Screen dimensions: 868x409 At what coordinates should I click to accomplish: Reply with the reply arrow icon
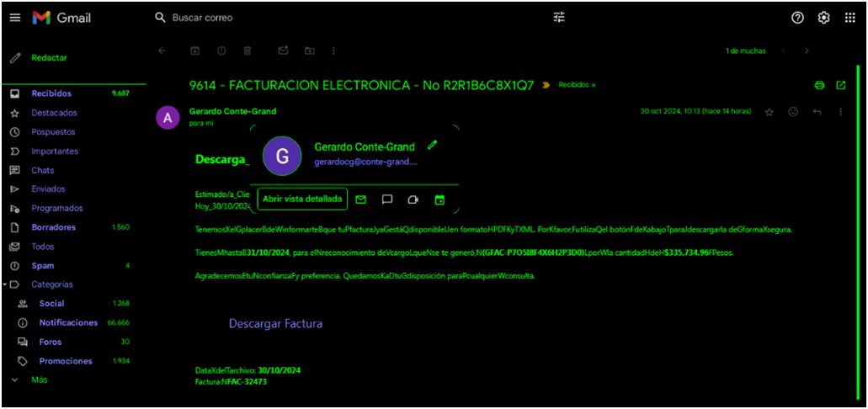pyautogui.click(x=817, y=112)
